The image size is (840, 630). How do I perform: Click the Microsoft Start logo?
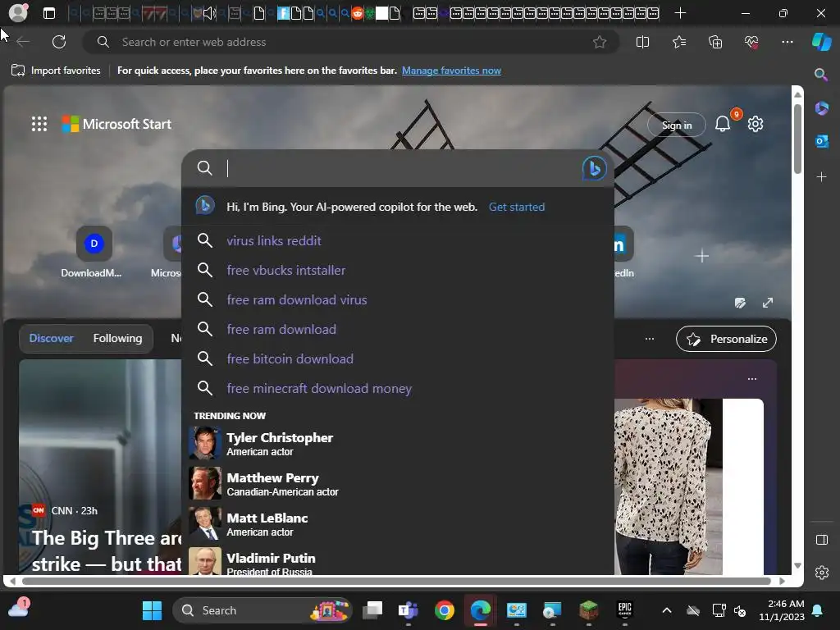(116, 124)
